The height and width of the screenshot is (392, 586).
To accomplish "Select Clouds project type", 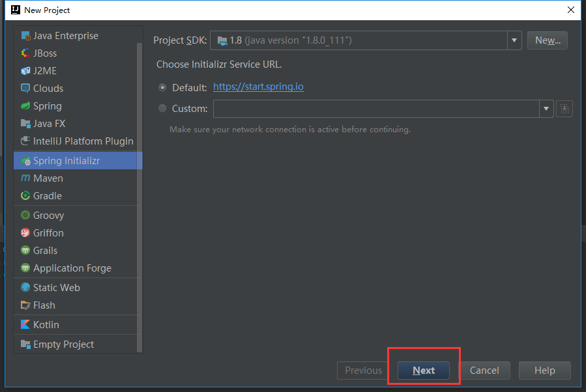I will point(75,89).
